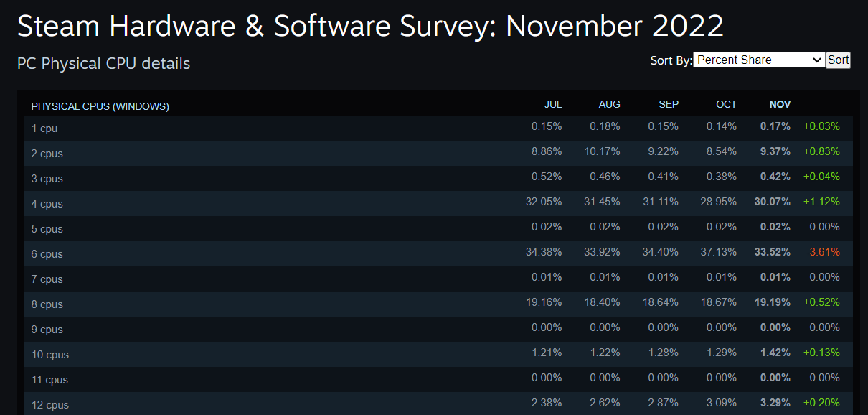868x415 pixels.
Task: Select the AUG column header
Action: click(609, 104)
